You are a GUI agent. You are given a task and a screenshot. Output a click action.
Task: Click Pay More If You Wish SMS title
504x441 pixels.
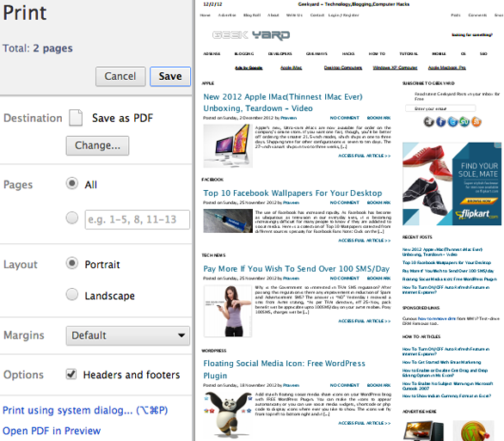coord(297,269)
